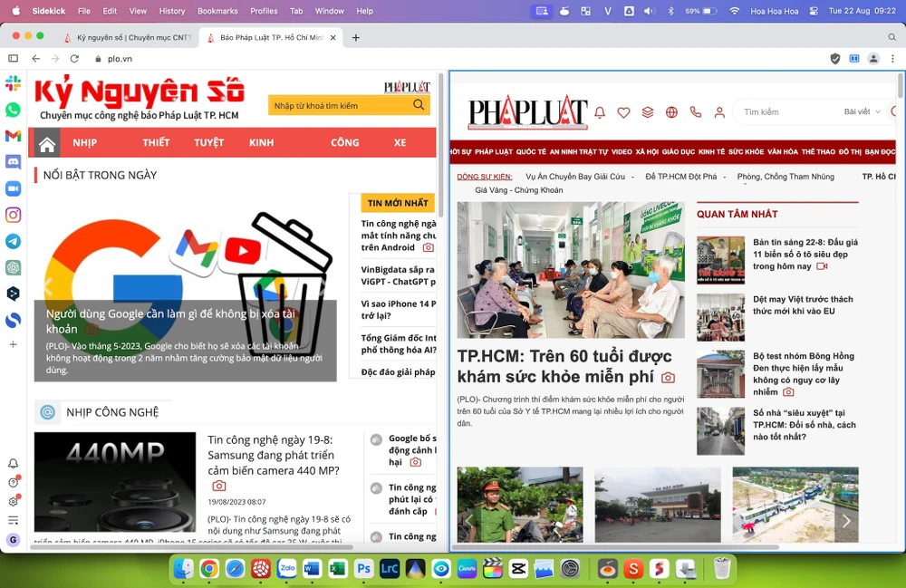The image size is (906, 588).
Task: Open favorites via the heart icon on Pháp Luật
Action: 623,112
